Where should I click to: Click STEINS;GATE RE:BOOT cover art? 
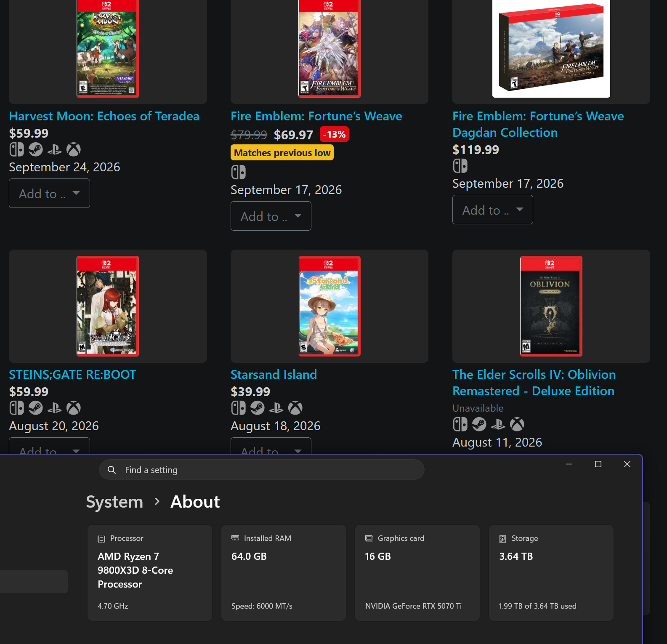coord(108,306)
